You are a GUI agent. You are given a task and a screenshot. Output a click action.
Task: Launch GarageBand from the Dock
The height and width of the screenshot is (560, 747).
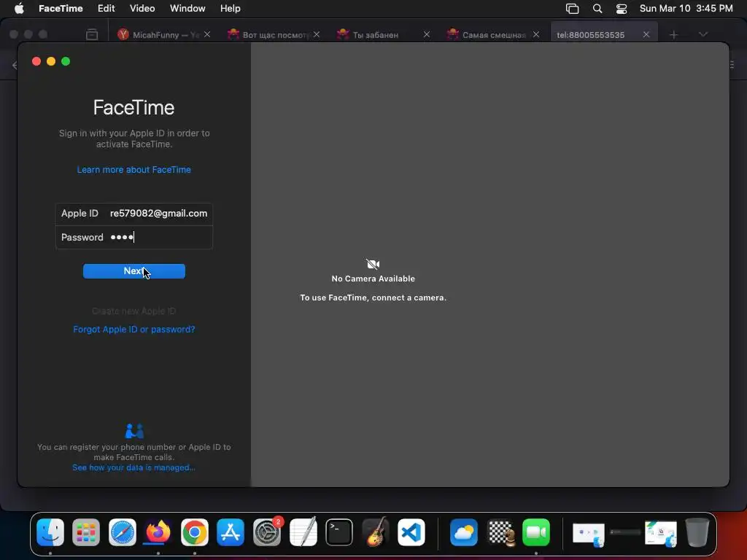376,532
